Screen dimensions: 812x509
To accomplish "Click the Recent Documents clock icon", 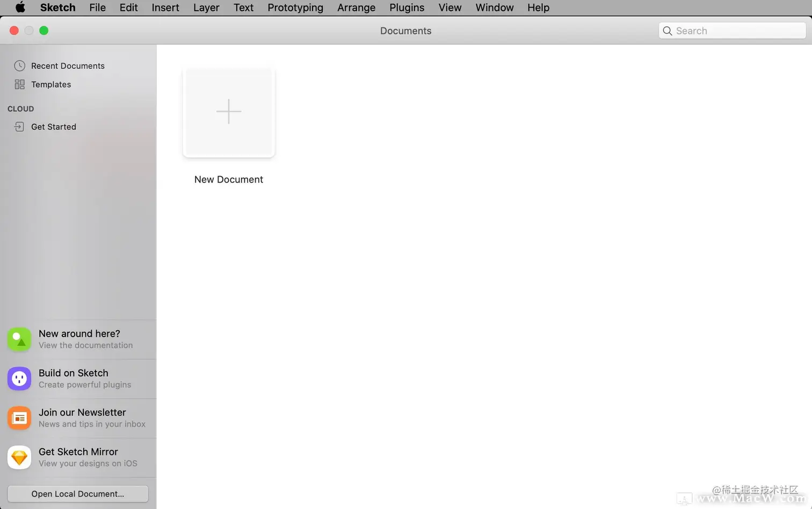I will coord(19,66).
